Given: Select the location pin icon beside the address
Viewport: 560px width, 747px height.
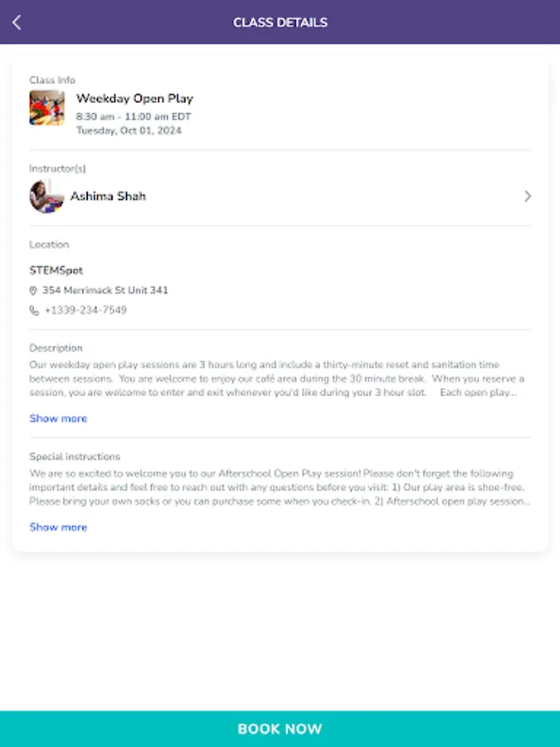Looking at the screenshot, I should [x=33, y=290].
